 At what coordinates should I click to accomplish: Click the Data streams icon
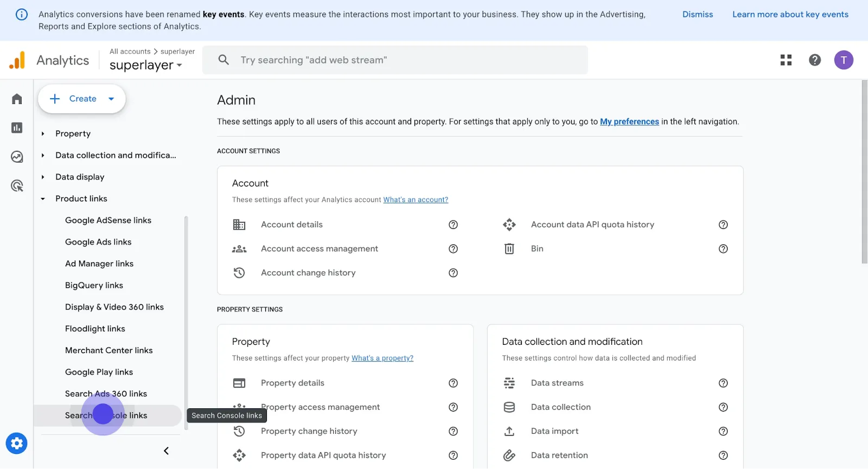tap(509, 383)
